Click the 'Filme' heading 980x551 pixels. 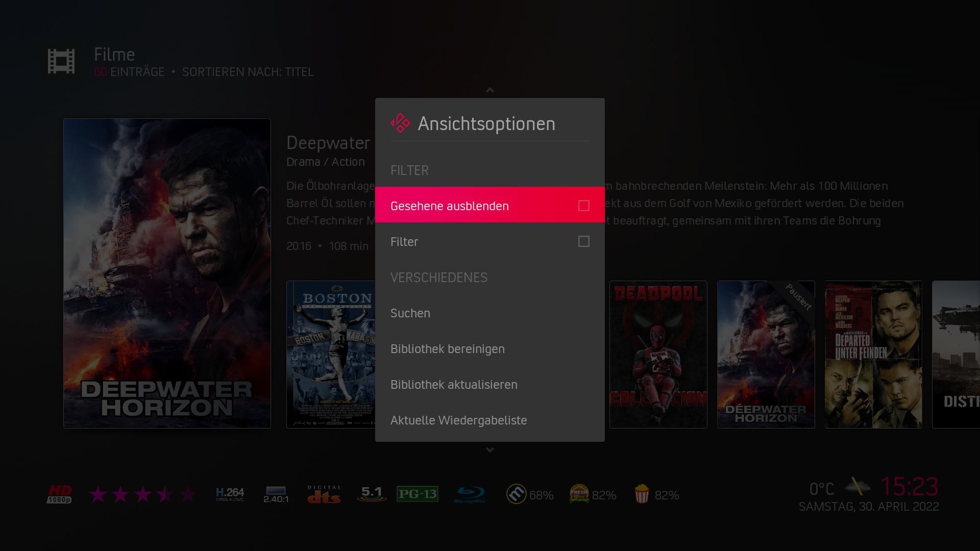[114, 54]
